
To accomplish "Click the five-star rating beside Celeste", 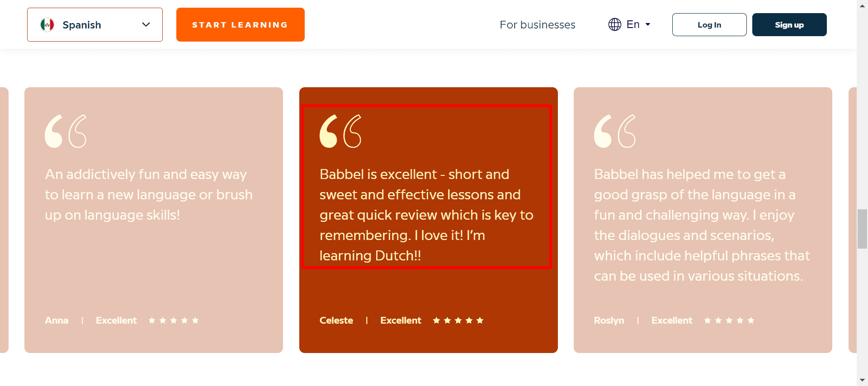I will pos(458,320).
